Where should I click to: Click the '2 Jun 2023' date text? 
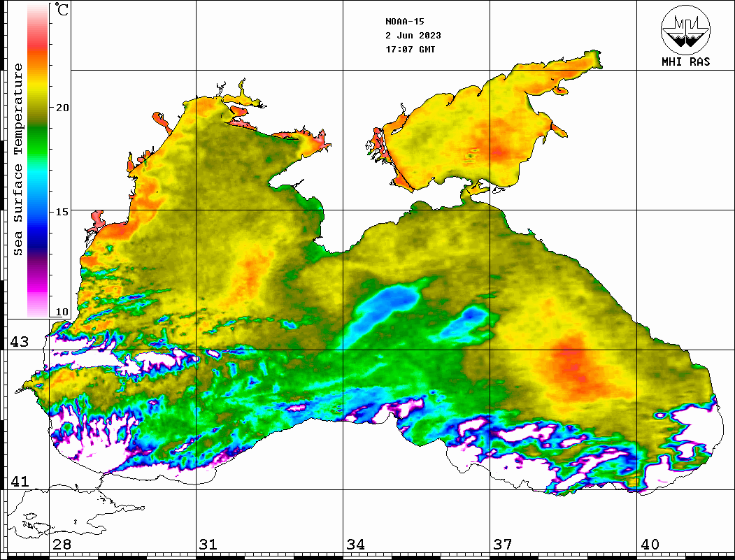[413, 36]
